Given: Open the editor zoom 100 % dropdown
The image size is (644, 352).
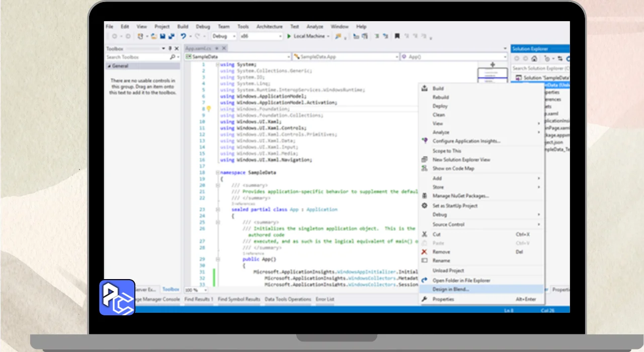Looking at the screenshot, I should coord(194,290).
